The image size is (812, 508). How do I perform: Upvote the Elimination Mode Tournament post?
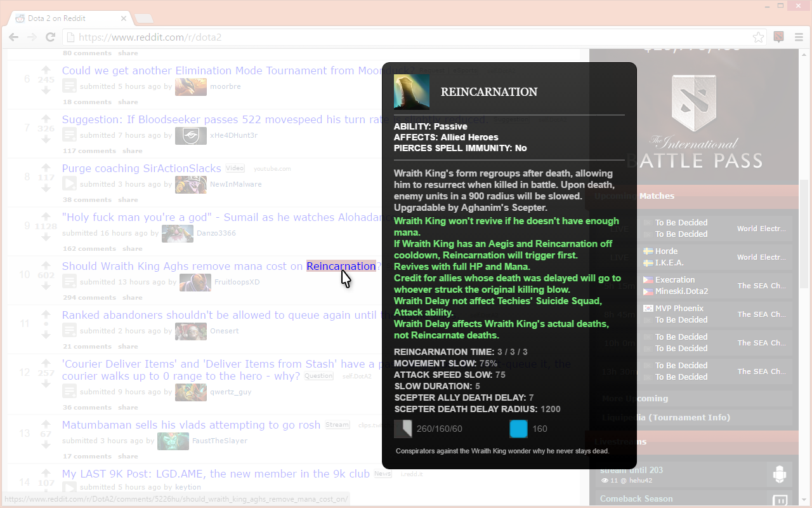(46, 69)
